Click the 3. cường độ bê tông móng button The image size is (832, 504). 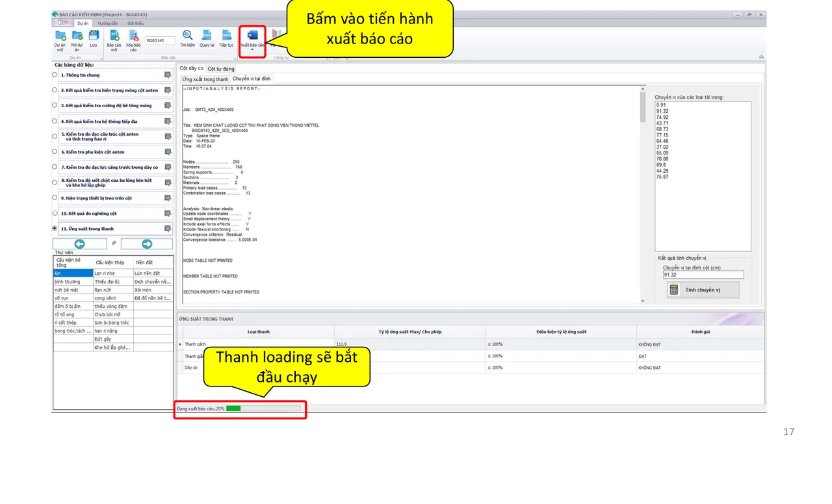coord(115,106)
